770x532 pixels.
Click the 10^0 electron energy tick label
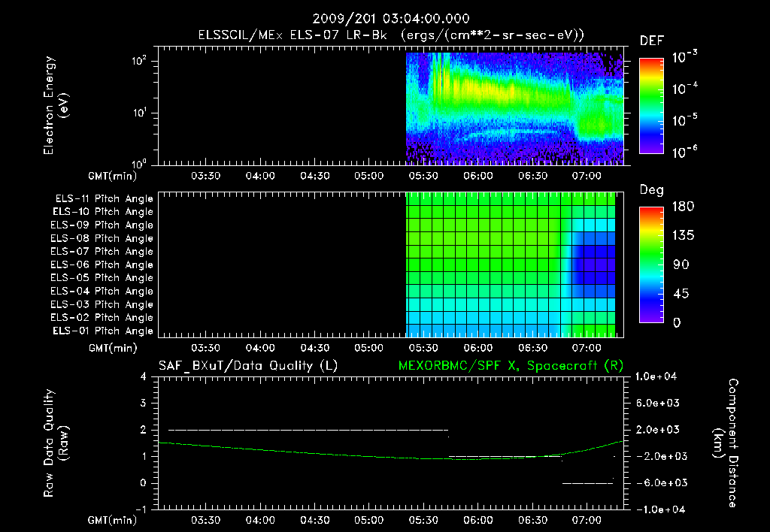(139, 163)
